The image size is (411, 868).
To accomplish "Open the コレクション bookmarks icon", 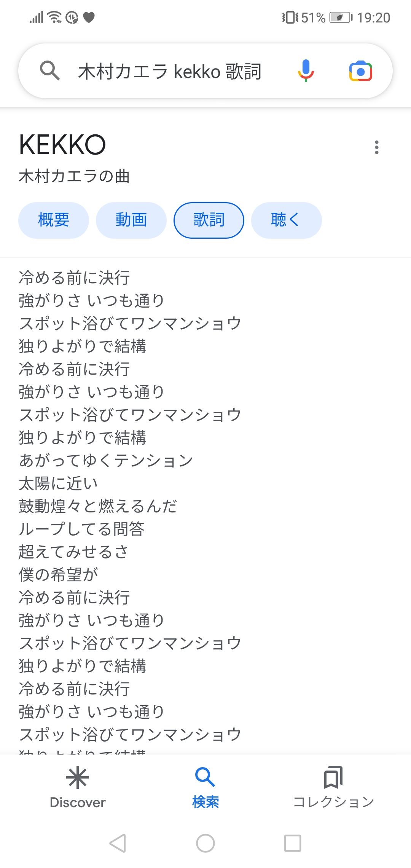I will pos(333,777).
